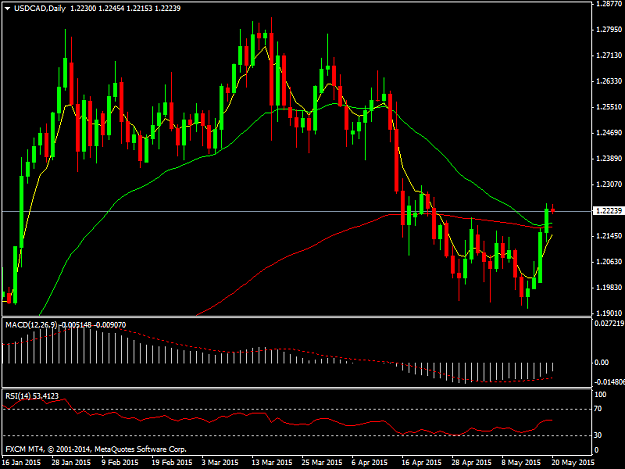Select the horizontal current price line
This screenshot has height=469, width=625.
297,212
